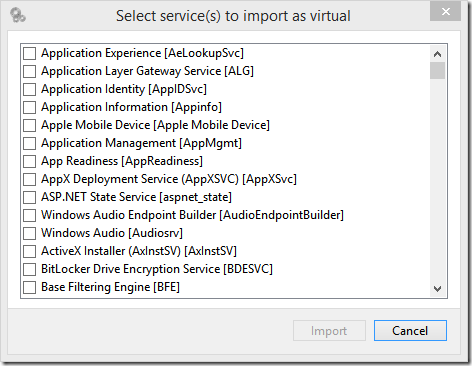Close the dialog with the X button
This screenshot has width=472, height=366.
pos(445,12)
